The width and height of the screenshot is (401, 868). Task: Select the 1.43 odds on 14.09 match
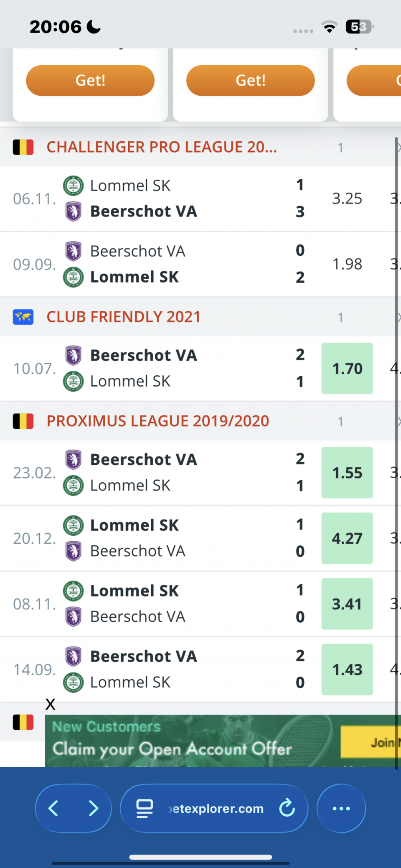point(347,669)
